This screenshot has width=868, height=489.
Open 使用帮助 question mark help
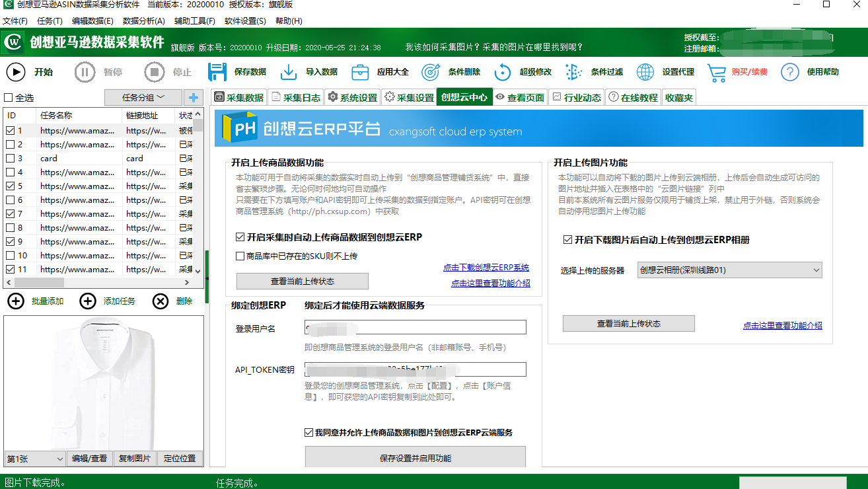pyautogui.click(x=790, y=72)
